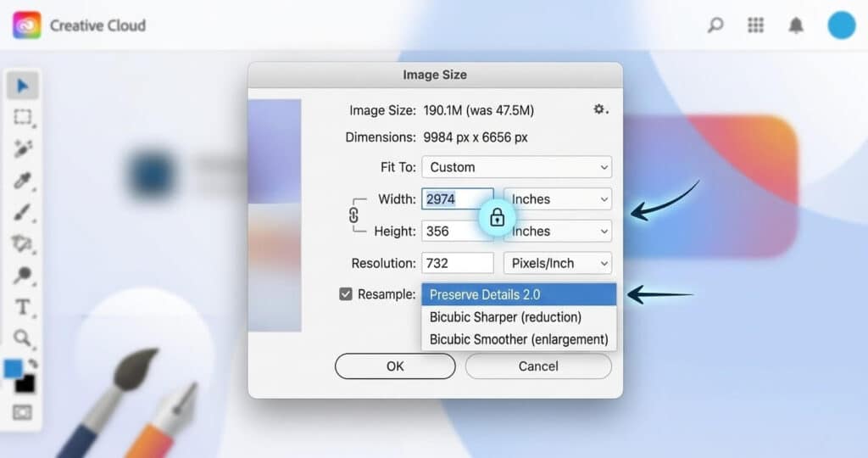
Task: Select the Eyedropper tool
Action: click(x=22, y=180)
